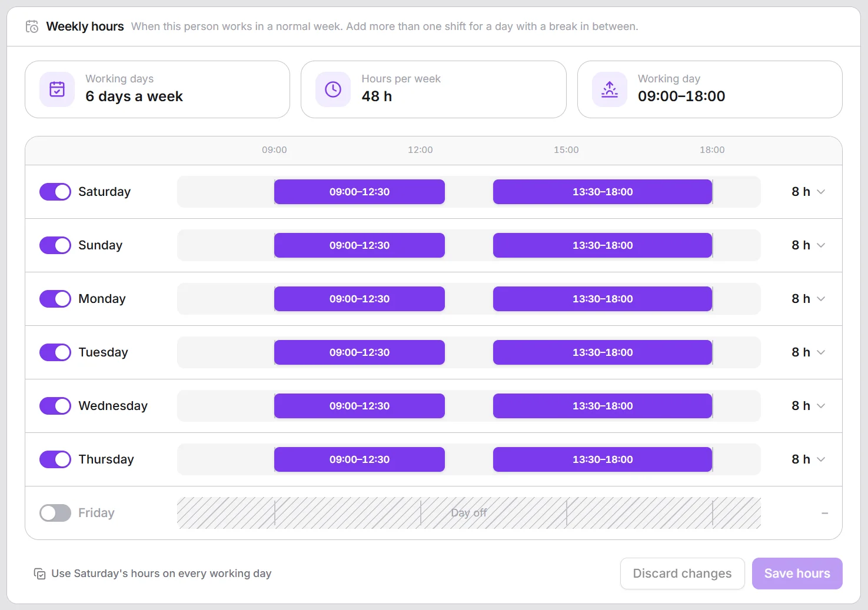The image size is (868, 610).
Task: Click the 6 days a week value
Action: [x=134, y=96]
